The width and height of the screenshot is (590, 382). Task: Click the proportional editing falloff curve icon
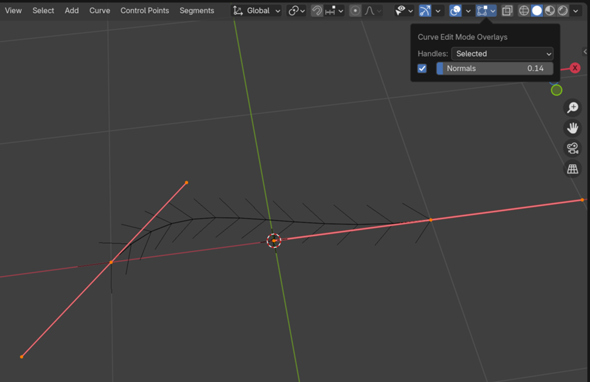coord(370,11)
